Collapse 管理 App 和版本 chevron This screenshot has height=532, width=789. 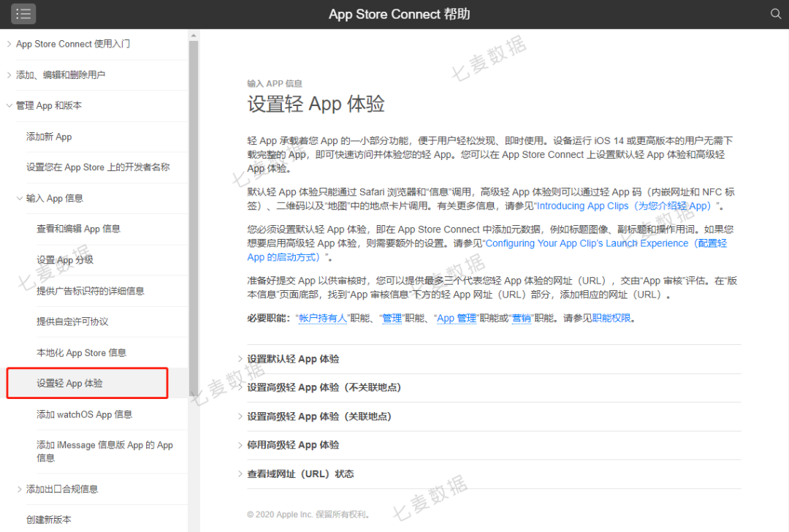[9, 106]
